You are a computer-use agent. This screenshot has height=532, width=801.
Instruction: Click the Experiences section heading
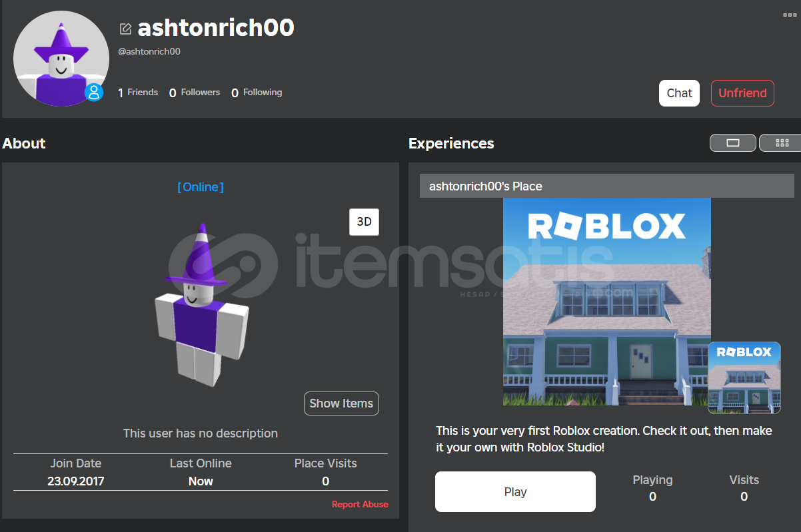point(451,143)
